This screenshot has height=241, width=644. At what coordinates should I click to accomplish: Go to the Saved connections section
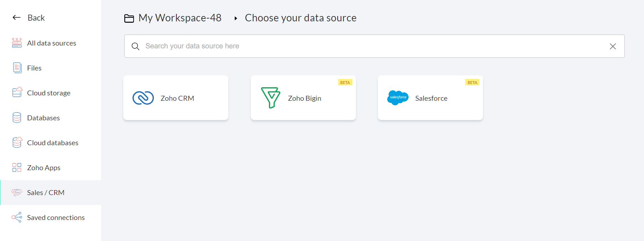coord(56,218)
